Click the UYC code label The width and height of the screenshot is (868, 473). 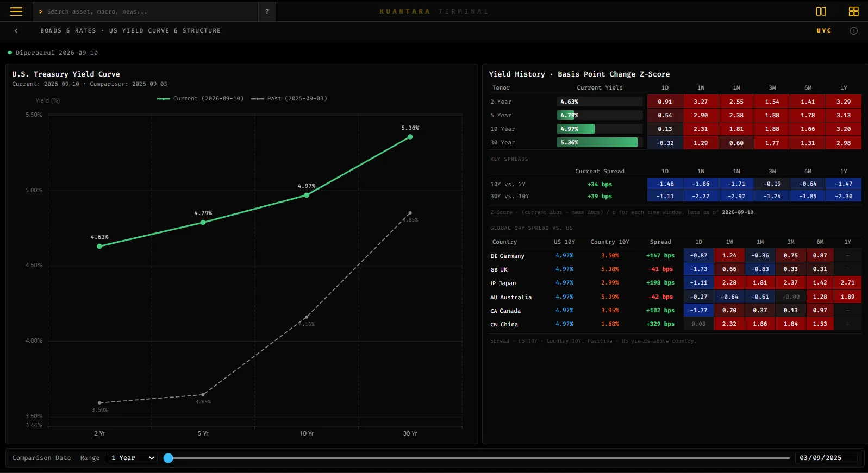click(x=824, y=31)
